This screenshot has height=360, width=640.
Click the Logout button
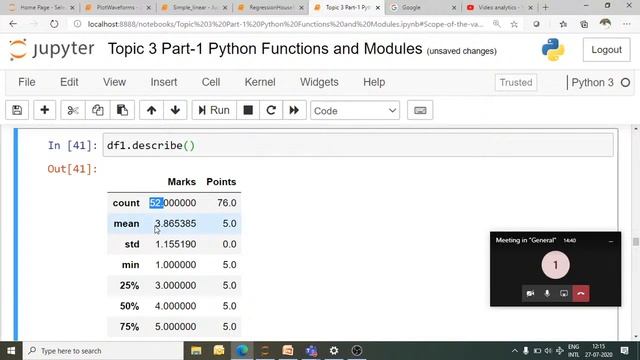tap(607, 50)
